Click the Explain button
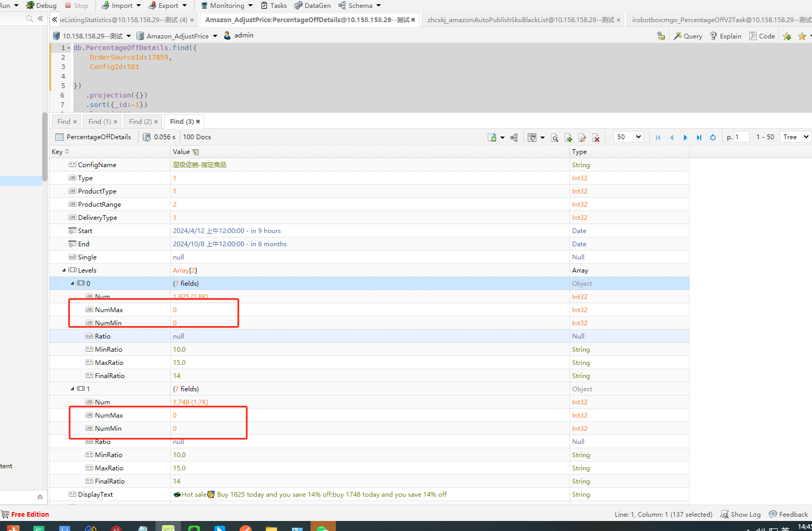Viewport: 812px width, 531px height. (x=726, y=36)
